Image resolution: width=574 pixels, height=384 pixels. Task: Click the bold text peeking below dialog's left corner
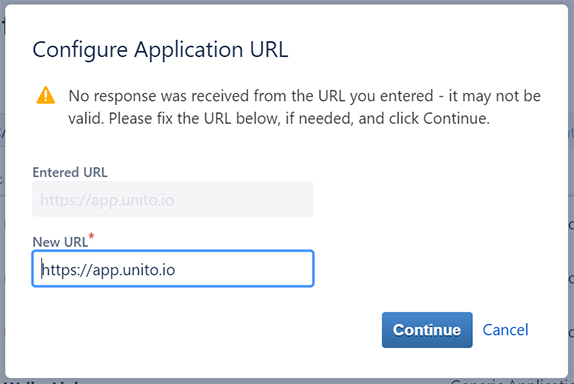coord(43,382)
